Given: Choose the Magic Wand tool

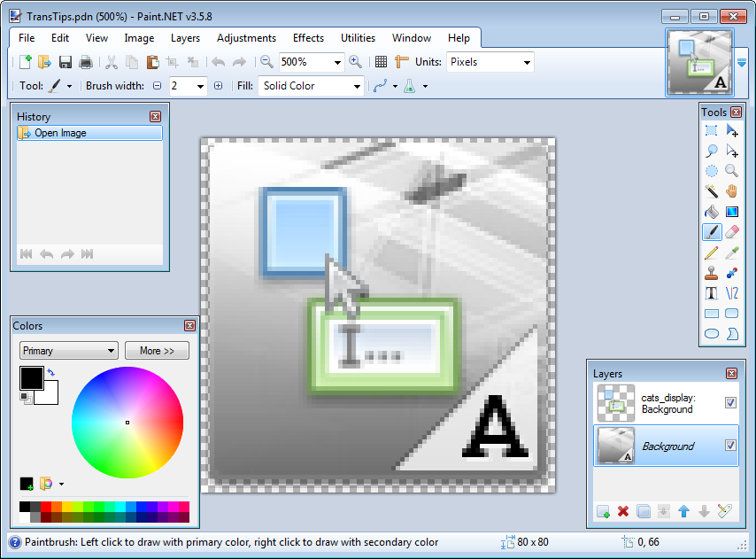Looking at the screenshot, I should [x=711, y=191].
